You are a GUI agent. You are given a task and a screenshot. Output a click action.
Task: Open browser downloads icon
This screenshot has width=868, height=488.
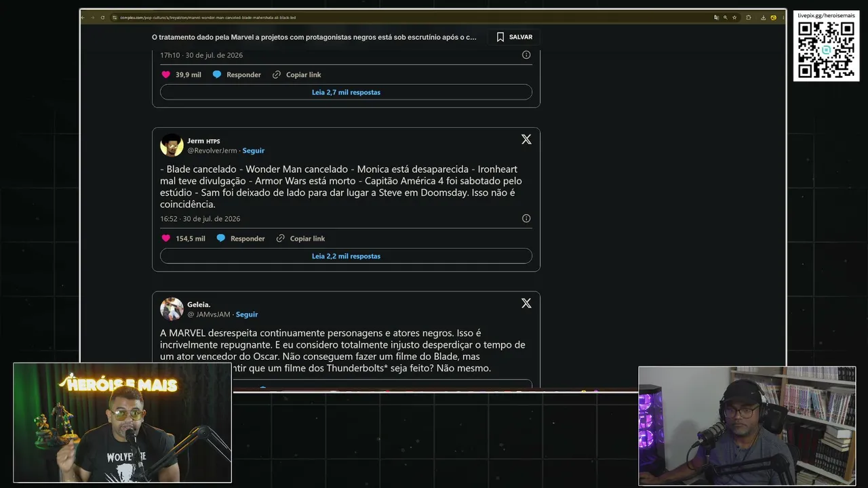click(764, 18)
